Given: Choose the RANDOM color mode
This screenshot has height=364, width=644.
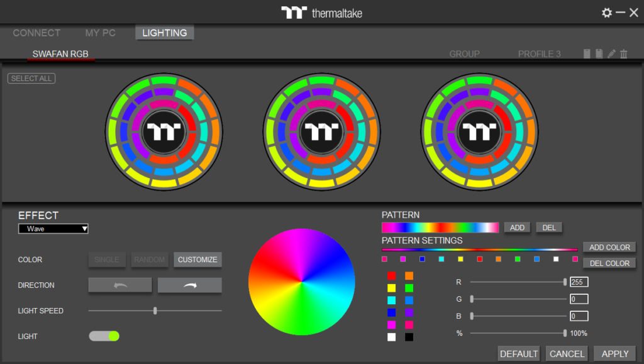Looking at the screenshot, I should [150, 260].
